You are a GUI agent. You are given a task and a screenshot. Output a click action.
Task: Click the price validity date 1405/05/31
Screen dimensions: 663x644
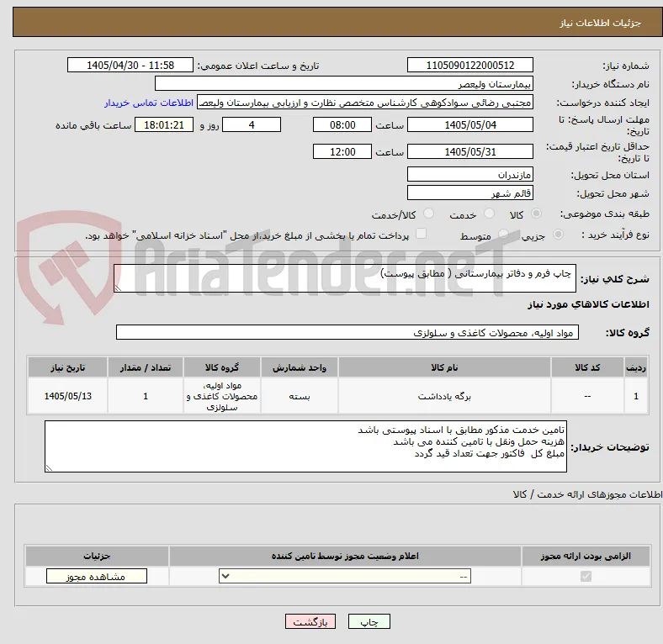click(x=469, y=151)
